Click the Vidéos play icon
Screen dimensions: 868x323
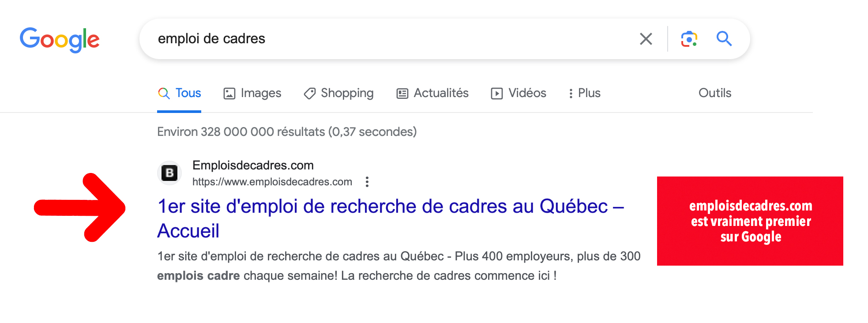(497, 94)
